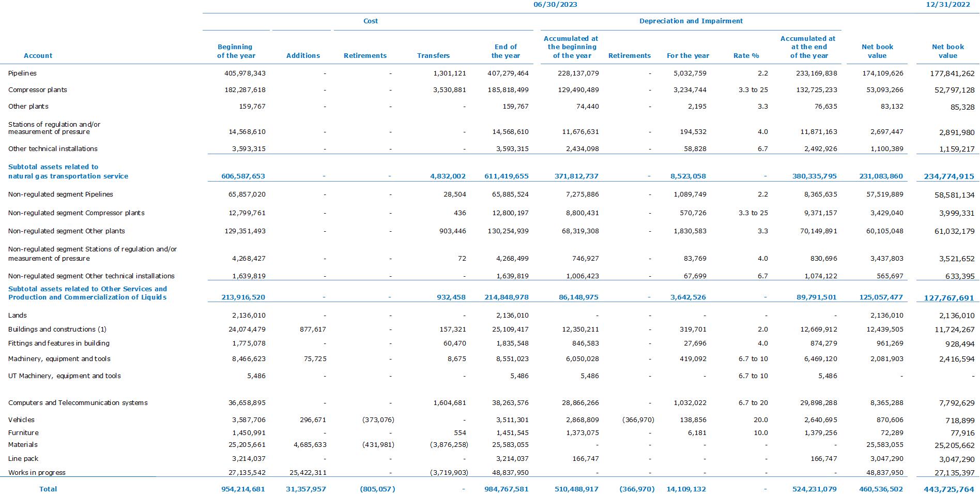Click the 'Materials' row label
The image size is (980, 494).
coord(23,445)
